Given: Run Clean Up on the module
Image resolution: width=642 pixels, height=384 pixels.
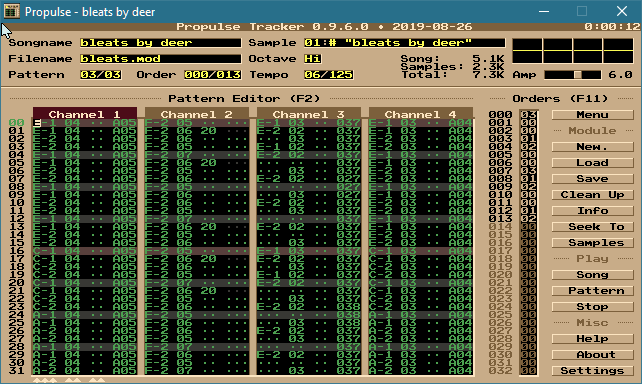Looking at the screenshot, I should [x=592, y=194].
